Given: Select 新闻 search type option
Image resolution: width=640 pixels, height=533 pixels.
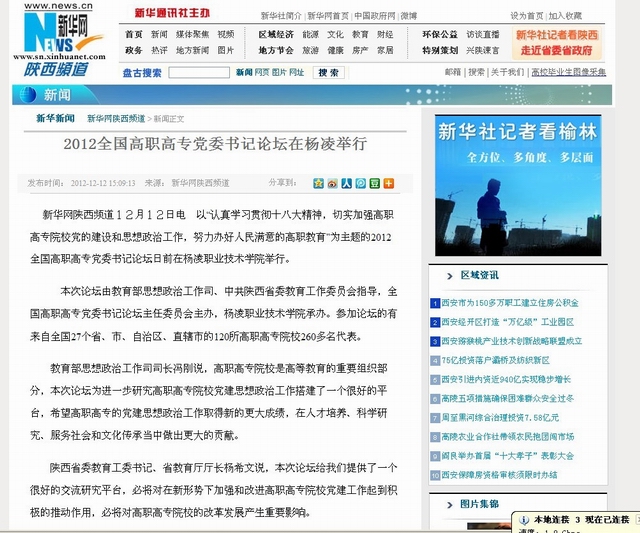Looking at the screenshot, I should [243, 73].
